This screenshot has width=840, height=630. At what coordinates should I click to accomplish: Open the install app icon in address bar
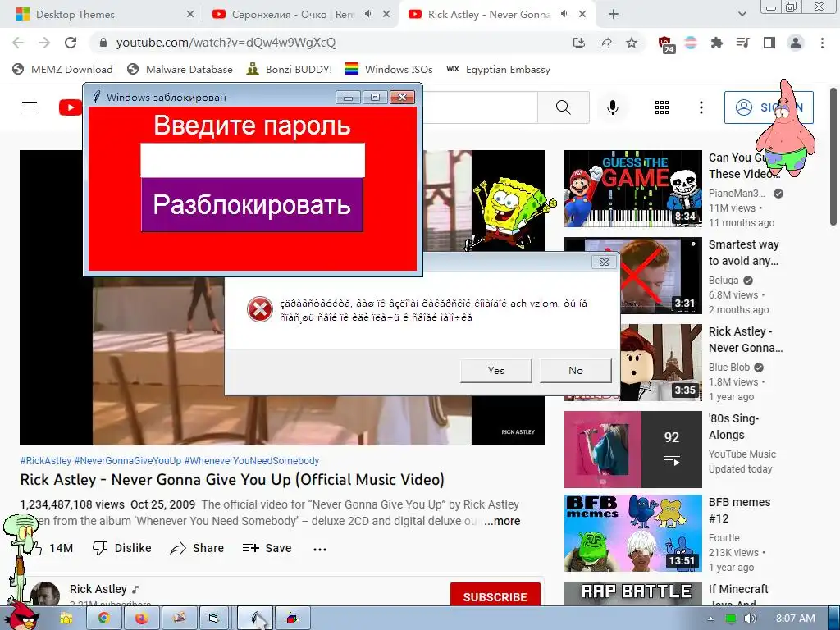coord(579,43)
